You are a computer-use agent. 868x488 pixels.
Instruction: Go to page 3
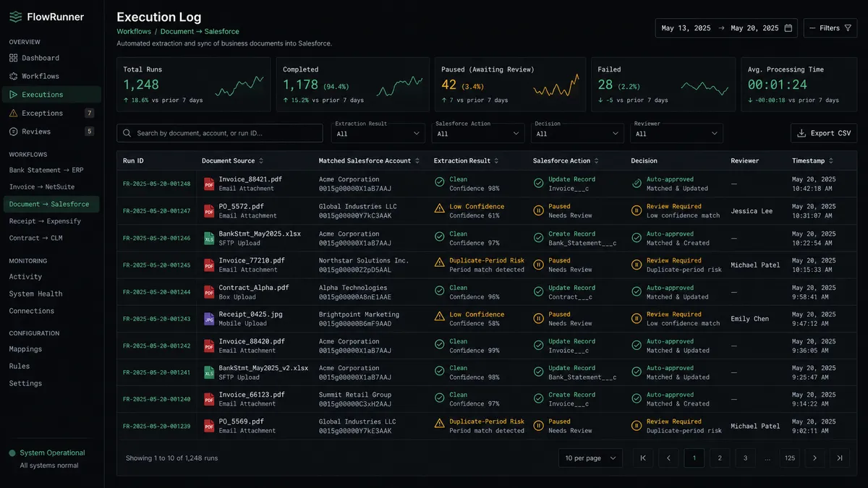[745, 458]
